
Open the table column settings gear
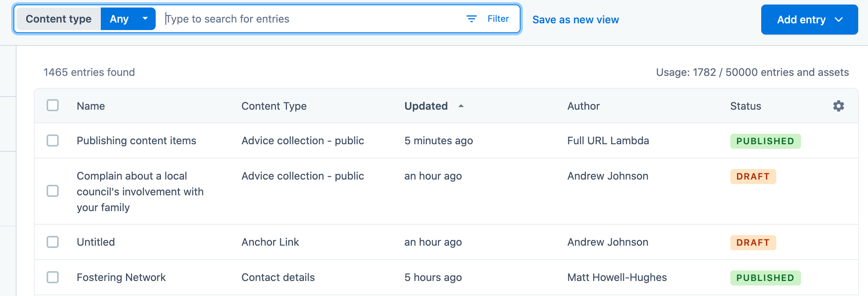838,106
